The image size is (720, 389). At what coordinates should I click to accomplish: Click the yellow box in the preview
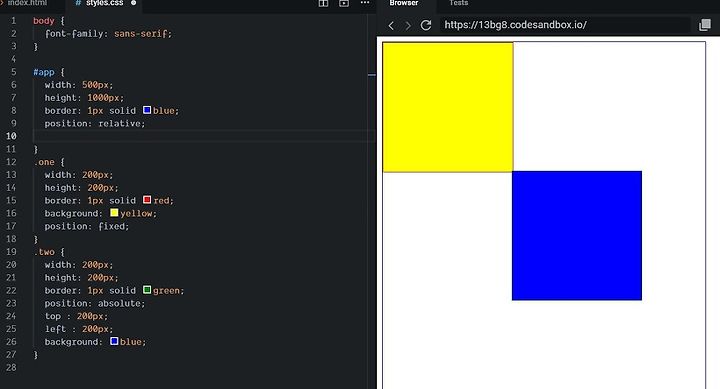pos(448,107)
